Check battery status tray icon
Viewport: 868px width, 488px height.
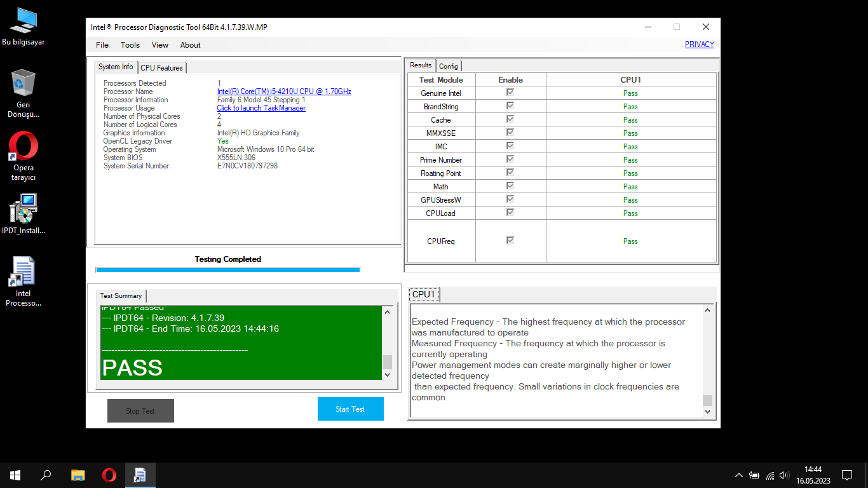click(x=754, y=475)
